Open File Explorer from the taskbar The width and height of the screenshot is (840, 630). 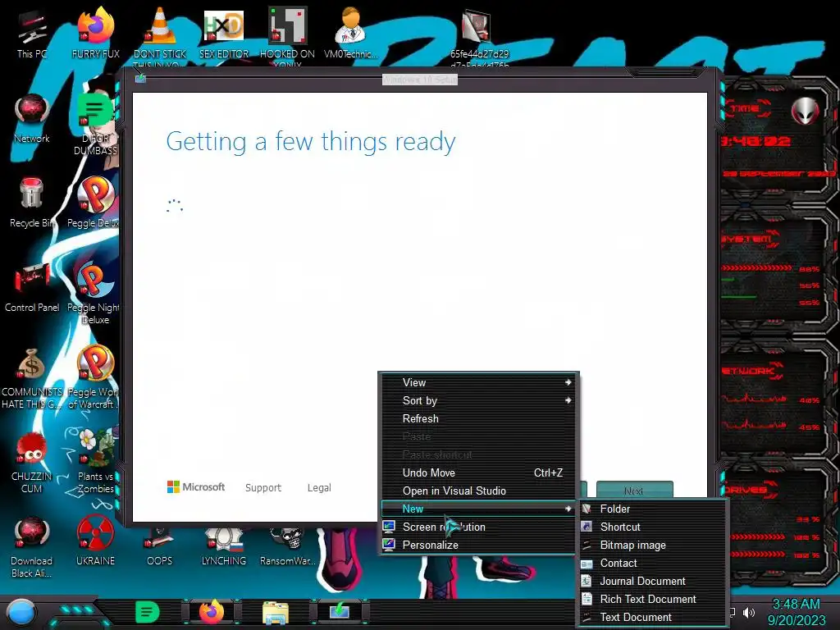coord(276,612)
